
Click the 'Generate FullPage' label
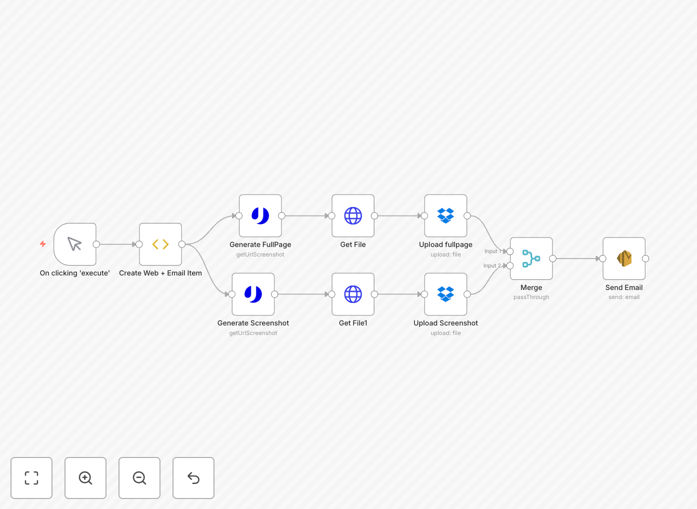260,244
